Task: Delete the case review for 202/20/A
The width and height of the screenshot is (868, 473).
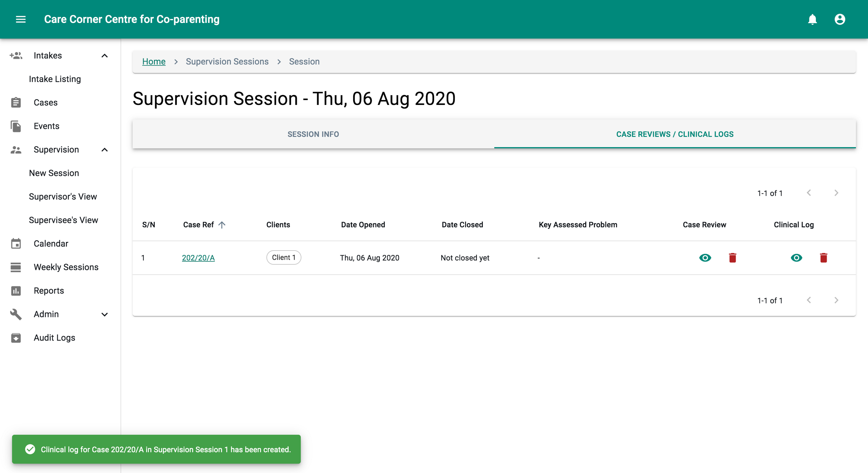Action: pos(732,258)
